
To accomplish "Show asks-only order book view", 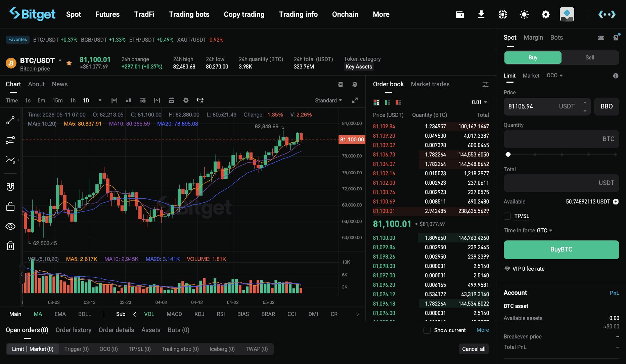I will [x=398, y=102].
